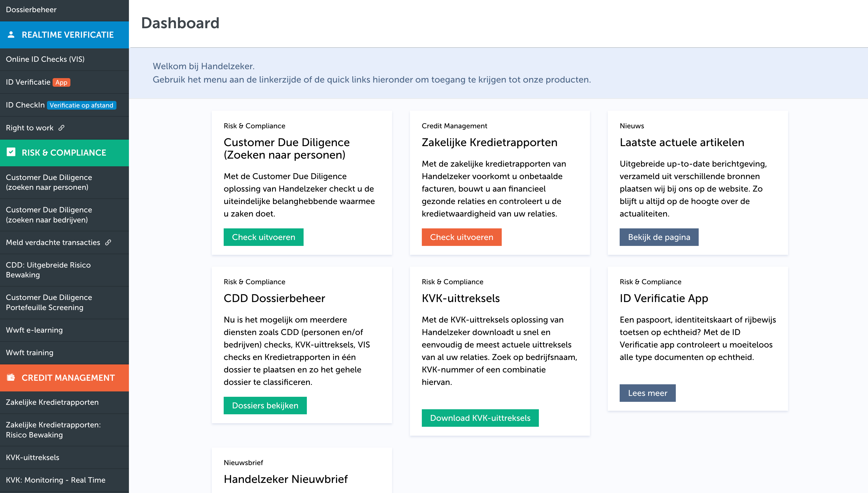Viewport: 868px width, 493px height.
Task: Click the checkmark icon beside Risk & Compliance
Action: pyautogui.click(x=11, y=152)
